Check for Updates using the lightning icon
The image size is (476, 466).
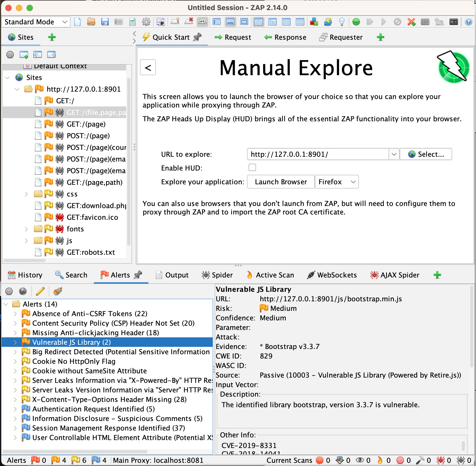pyautogui.click(x=328, y=22)
